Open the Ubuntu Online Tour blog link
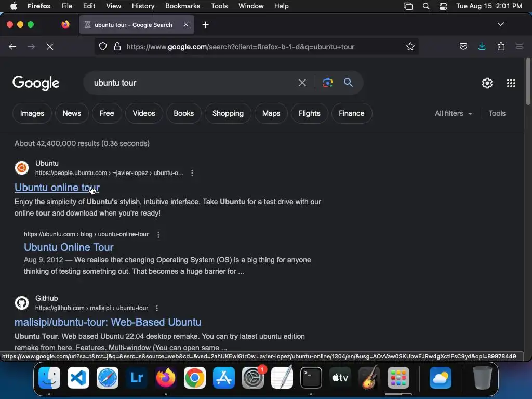Screen dimensions: 532x399 [x=69, y=247]
